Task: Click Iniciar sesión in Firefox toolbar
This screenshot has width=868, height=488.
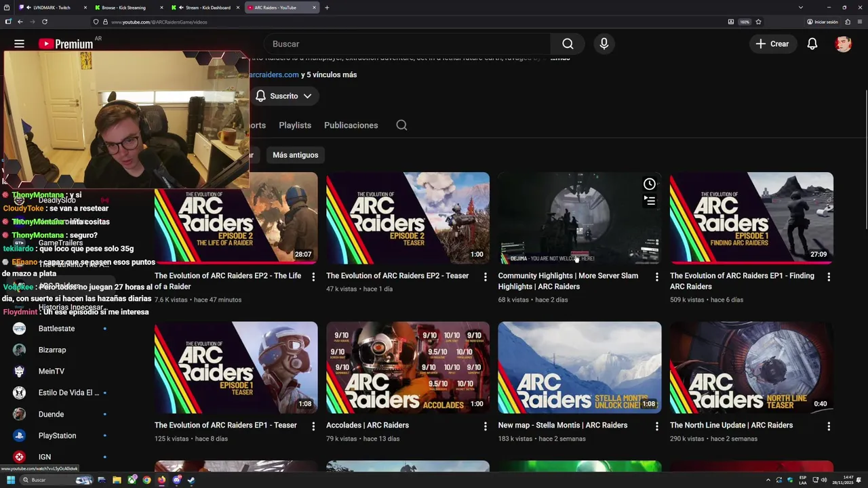Action: coord(823,22)
